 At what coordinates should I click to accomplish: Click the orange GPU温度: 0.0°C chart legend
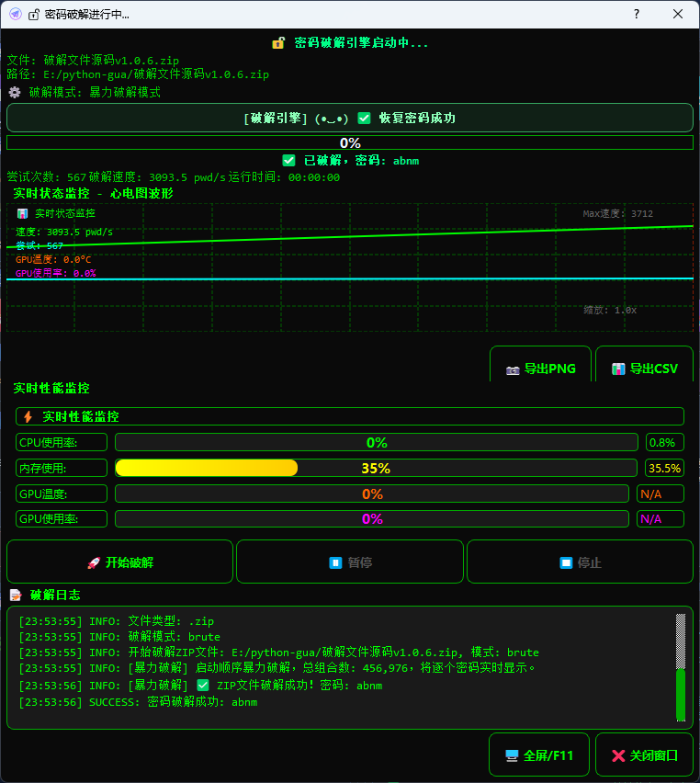53,259
